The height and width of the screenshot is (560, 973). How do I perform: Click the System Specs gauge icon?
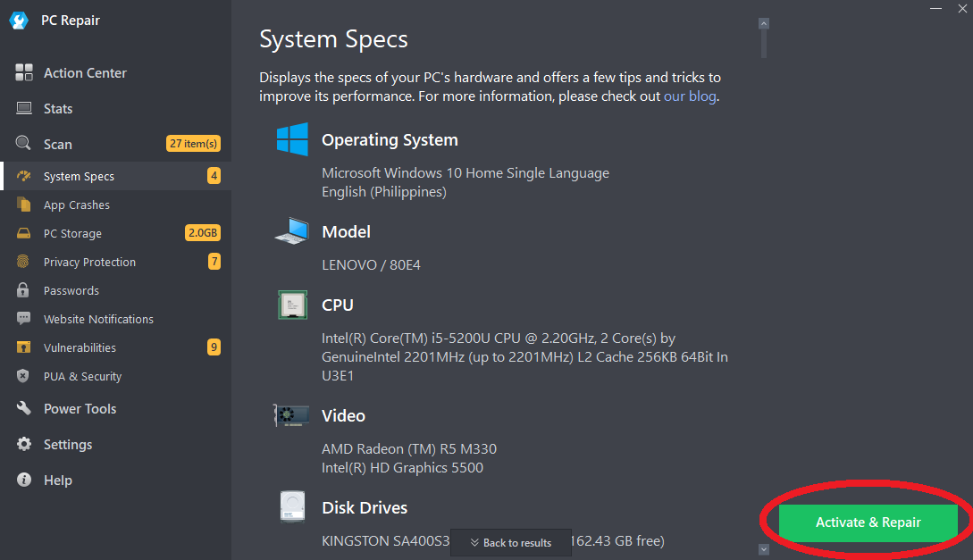click(x=23, y=176)
